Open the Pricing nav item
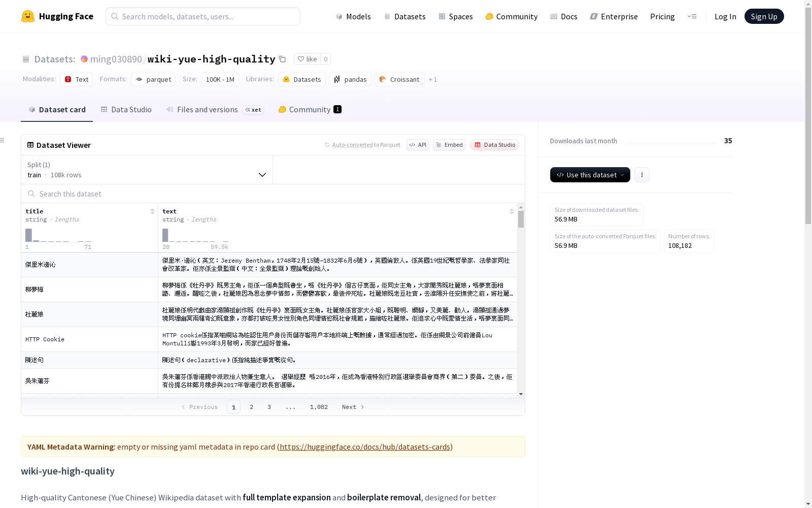This screenshot has height=508, width=812. coord(662,16)
